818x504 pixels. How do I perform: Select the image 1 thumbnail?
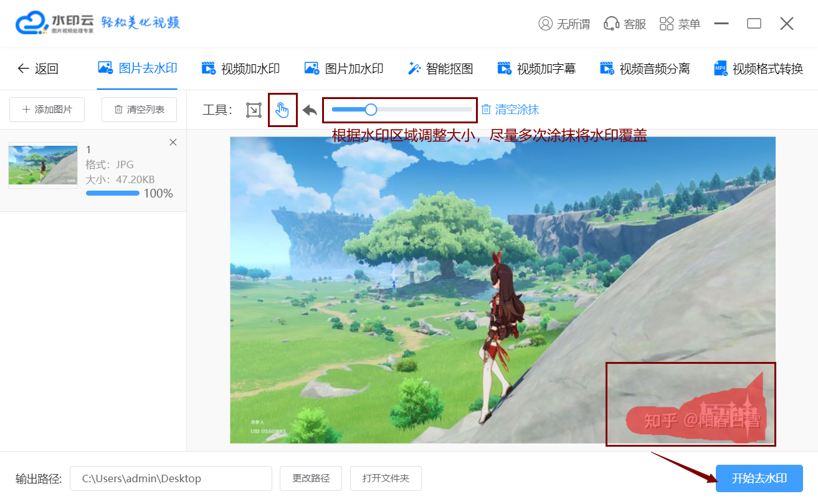[43, 165]
